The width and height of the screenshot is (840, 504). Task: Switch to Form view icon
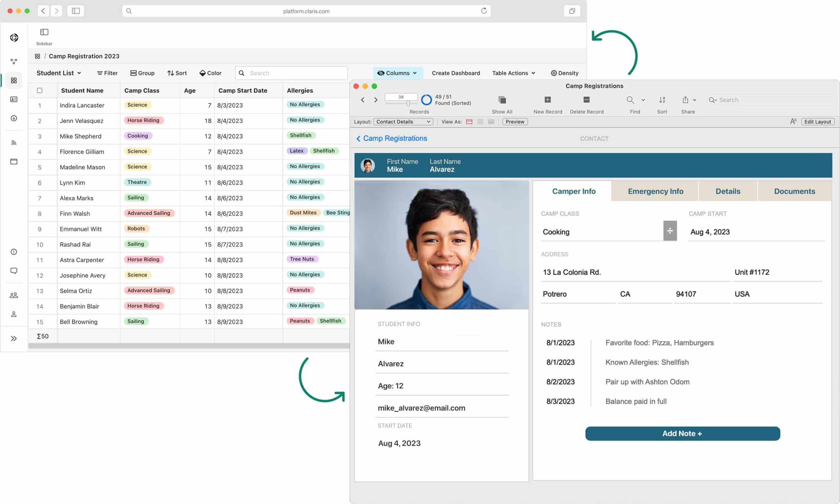tap(469, 122)
